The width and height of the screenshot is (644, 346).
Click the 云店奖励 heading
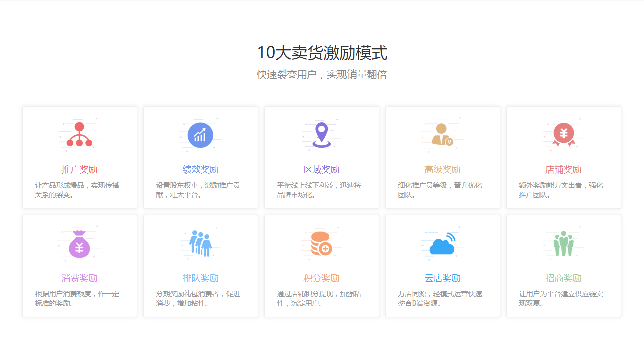tap(442, 278)
